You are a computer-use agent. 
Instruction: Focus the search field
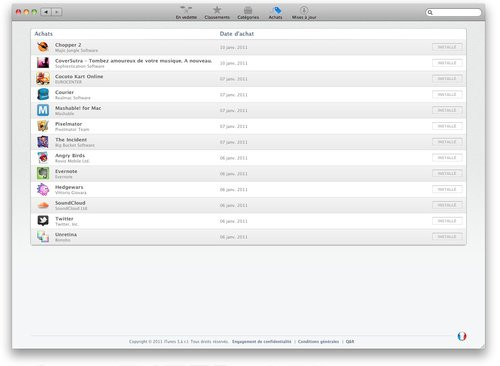coord(454,12)
